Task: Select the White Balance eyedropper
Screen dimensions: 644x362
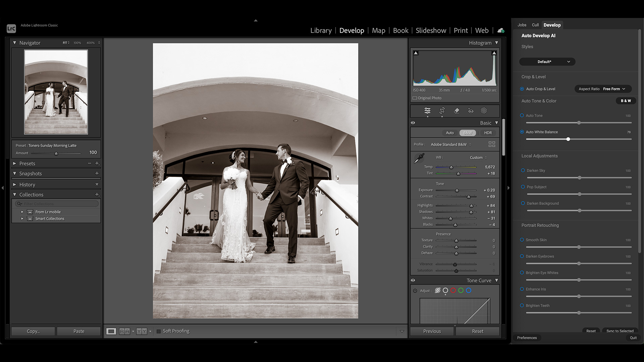Action: click(420, 157)
